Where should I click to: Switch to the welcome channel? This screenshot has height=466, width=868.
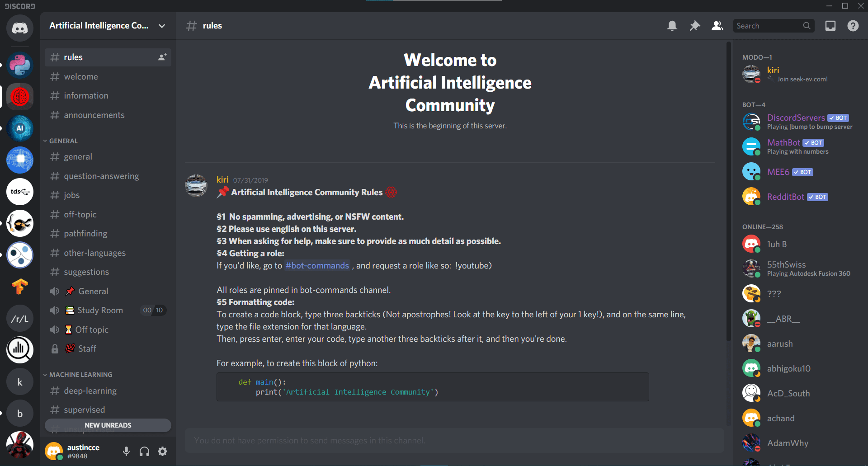point(108,76)
